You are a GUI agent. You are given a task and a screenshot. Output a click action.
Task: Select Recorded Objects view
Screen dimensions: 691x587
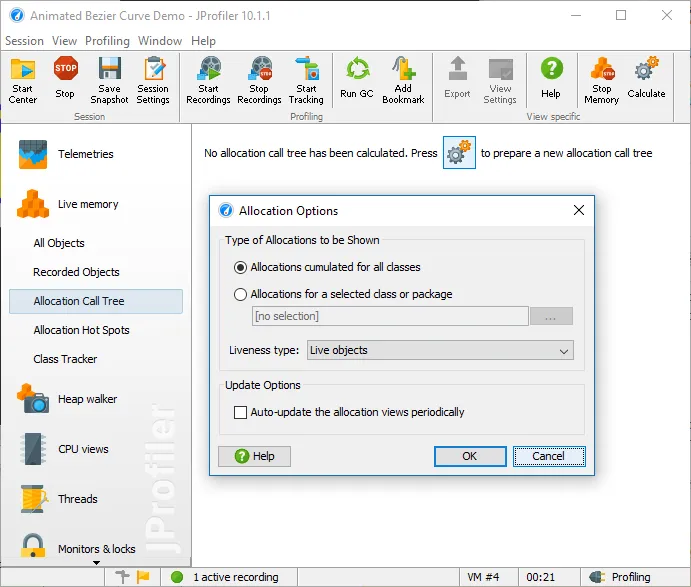point(76,272)
